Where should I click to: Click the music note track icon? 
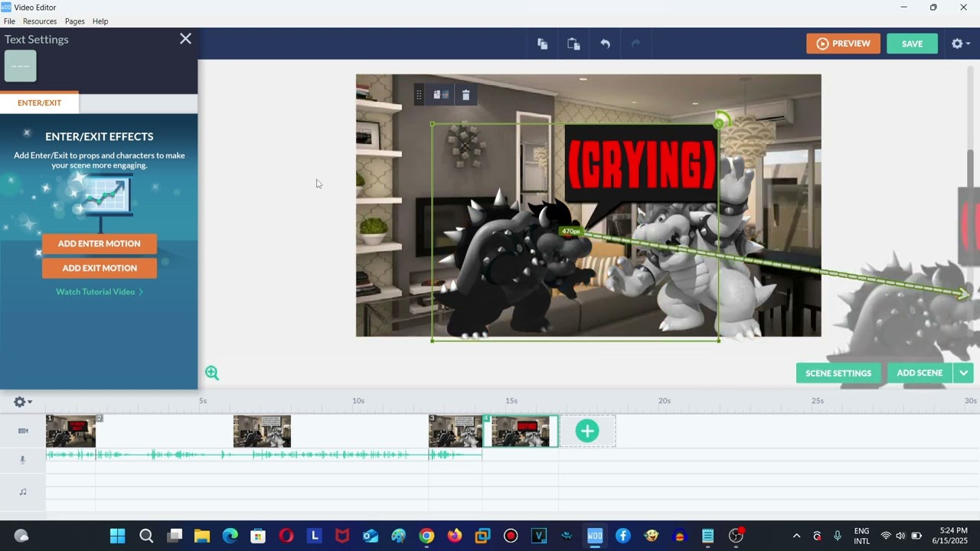(x=22, y=491)
